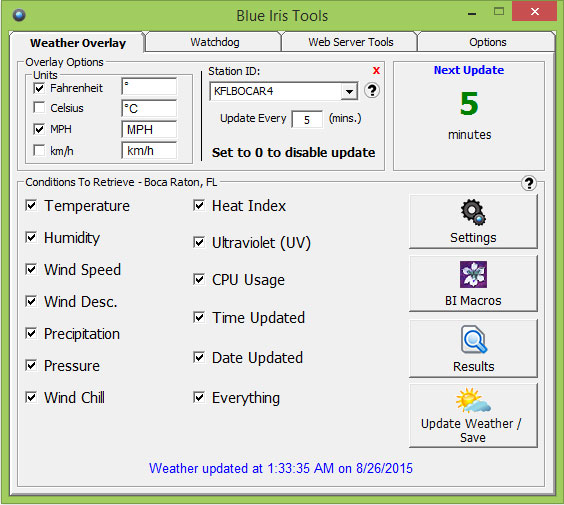This screenshot has width=564, height=505.
Task: Enable the km/h checkbox
Action: (x=39, y=150)
